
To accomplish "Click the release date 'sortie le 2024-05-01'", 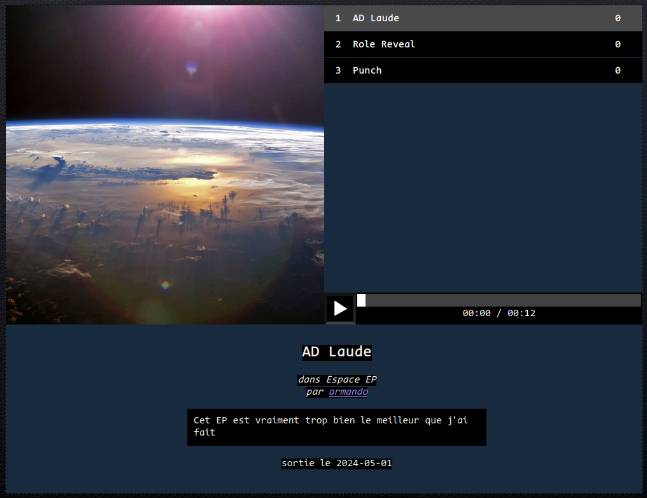I will 344,463.
